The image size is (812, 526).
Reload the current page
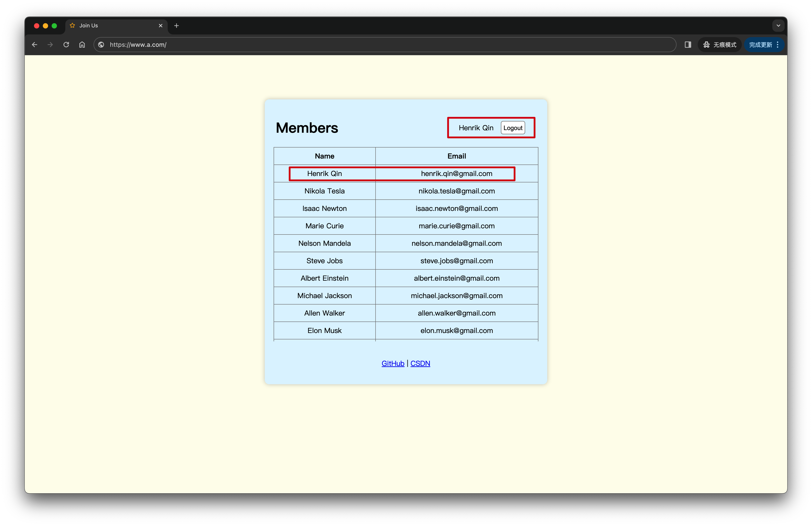(66, 44)
